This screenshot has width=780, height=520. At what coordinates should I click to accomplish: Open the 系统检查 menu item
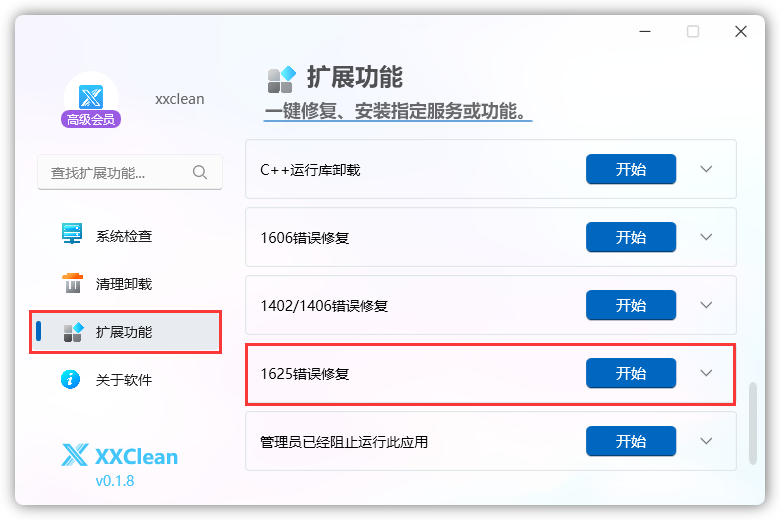coord(124,237)
